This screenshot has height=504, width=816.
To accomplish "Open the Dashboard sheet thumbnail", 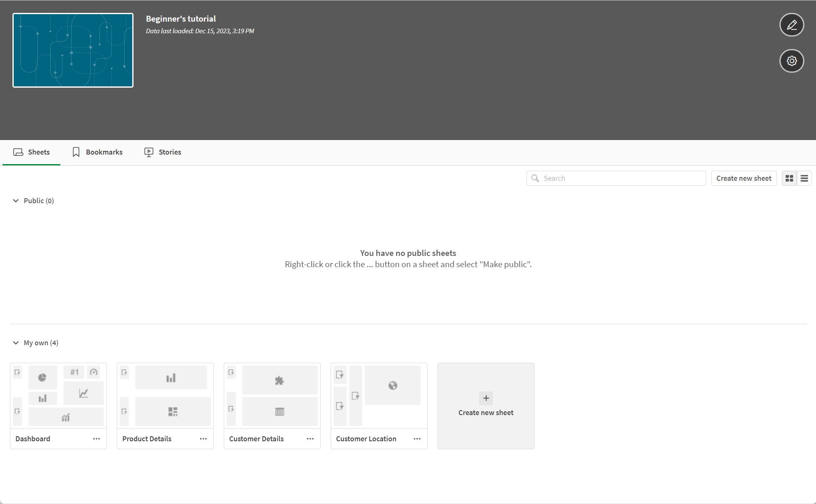I will (x=58, y=396).
